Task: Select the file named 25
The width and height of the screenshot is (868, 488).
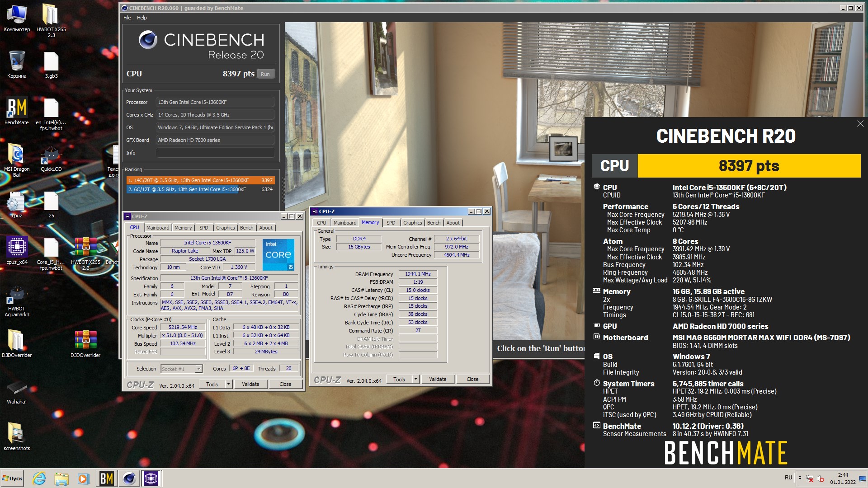Action: tap(51, 205)
